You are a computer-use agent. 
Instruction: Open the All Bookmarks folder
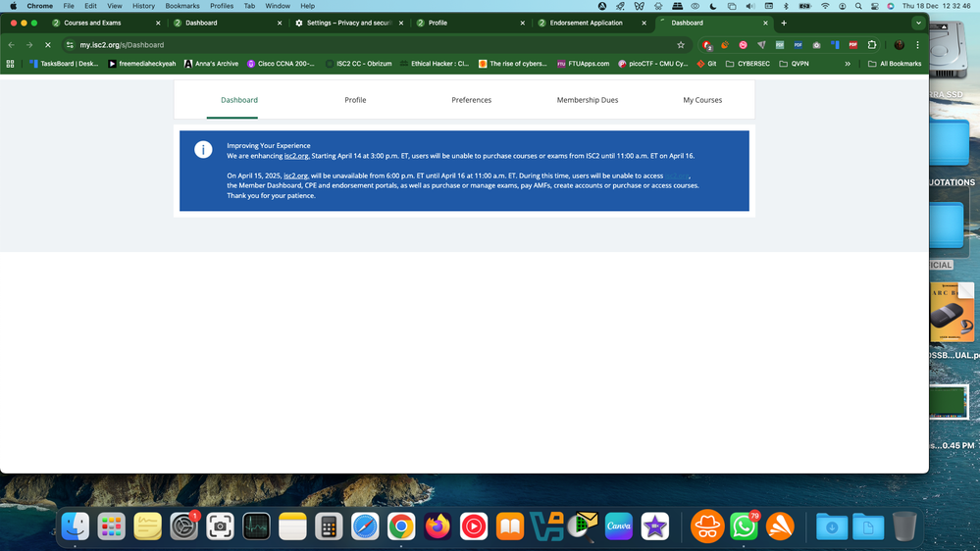click(x=895, y=64)
